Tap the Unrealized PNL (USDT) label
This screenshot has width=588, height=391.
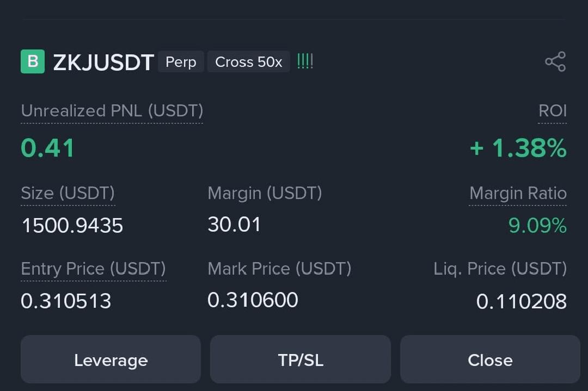click(x=112, y=111)
